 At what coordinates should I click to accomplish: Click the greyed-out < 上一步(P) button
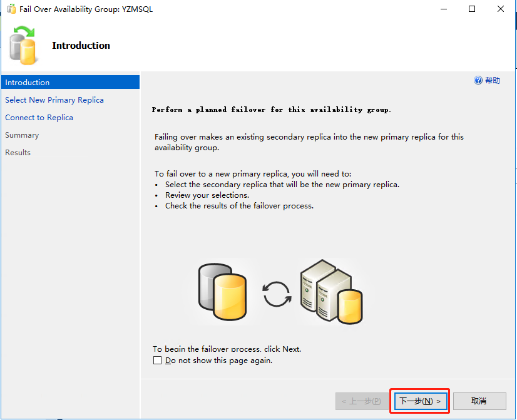[361, 401]
